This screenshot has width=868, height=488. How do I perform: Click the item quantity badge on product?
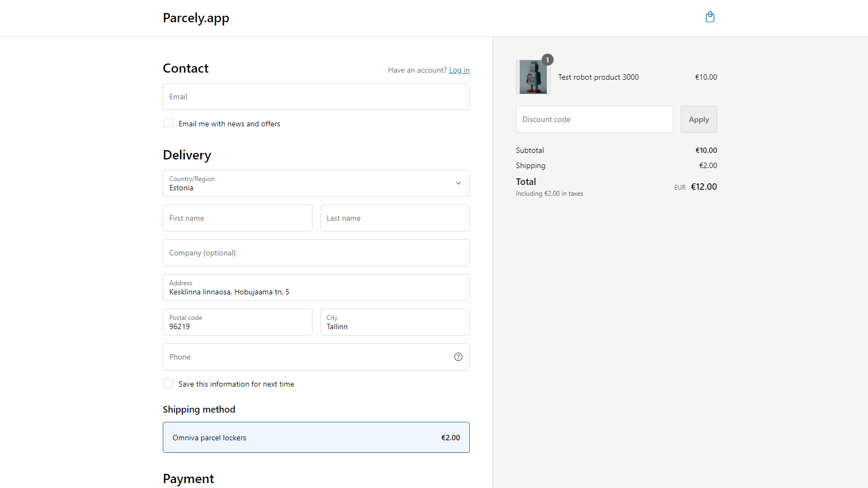point(548,60)
